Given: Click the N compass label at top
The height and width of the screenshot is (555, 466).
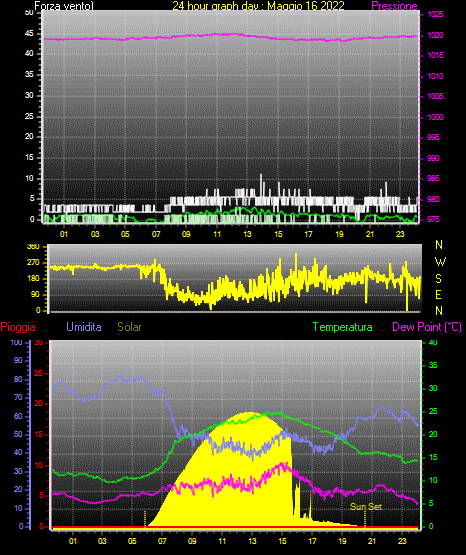Looking at the screenshot, I should tap(439, 245).
